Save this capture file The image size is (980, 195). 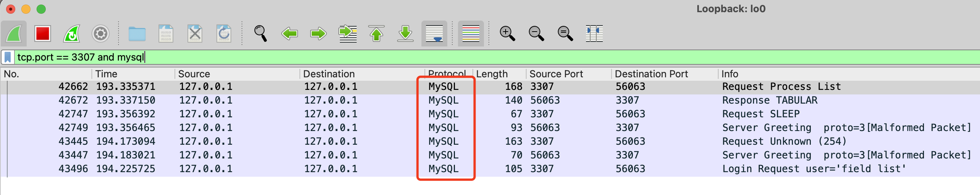coord(166,34)
